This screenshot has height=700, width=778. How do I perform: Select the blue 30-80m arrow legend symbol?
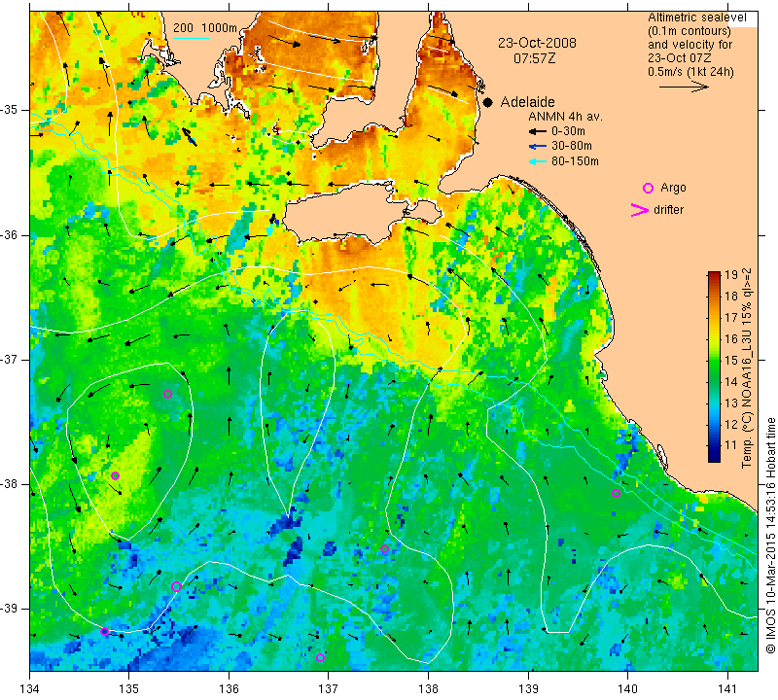538,147
